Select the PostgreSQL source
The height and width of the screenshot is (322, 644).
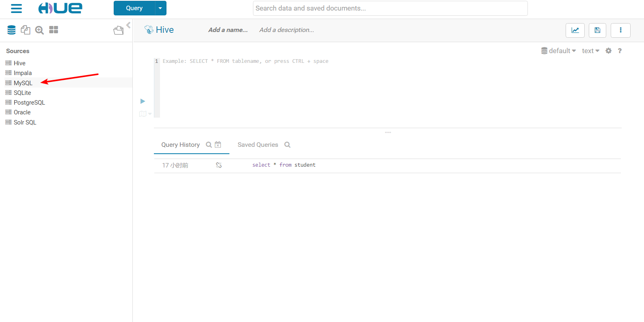29,103
